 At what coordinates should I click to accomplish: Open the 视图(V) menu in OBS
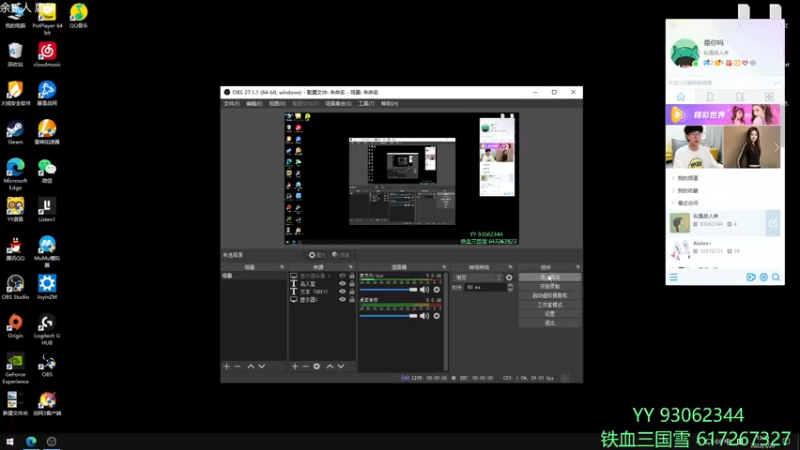pyautogui.click(x=277, y=104)
